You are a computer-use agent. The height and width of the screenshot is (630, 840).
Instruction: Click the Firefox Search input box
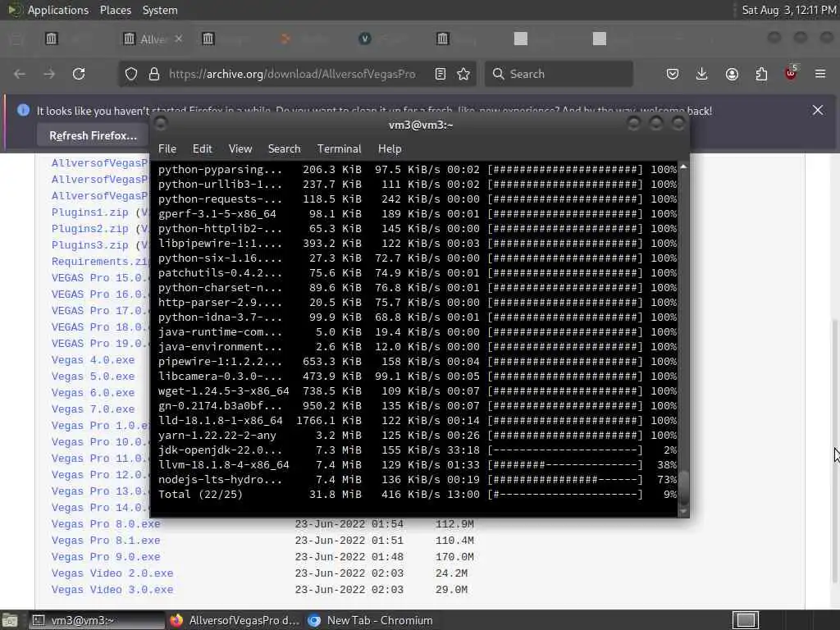click(559, 74)
